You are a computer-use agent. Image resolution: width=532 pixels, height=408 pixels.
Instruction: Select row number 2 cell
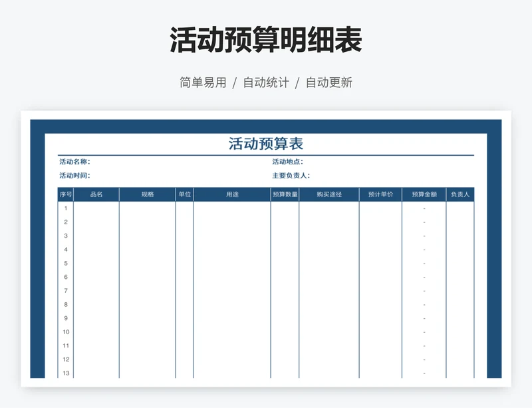pos(66,222)
